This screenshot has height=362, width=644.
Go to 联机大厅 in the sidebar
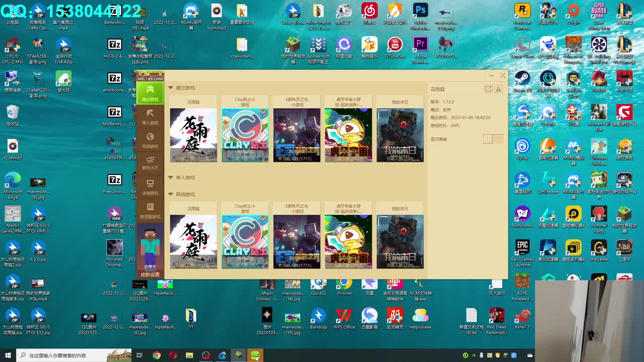(150, 163)
